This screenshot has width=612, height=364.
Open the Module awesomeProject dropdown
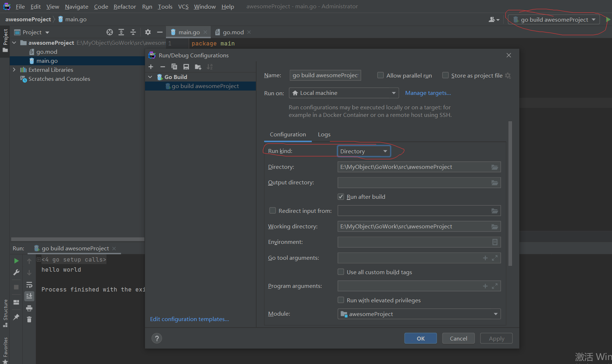pos(419,314)
